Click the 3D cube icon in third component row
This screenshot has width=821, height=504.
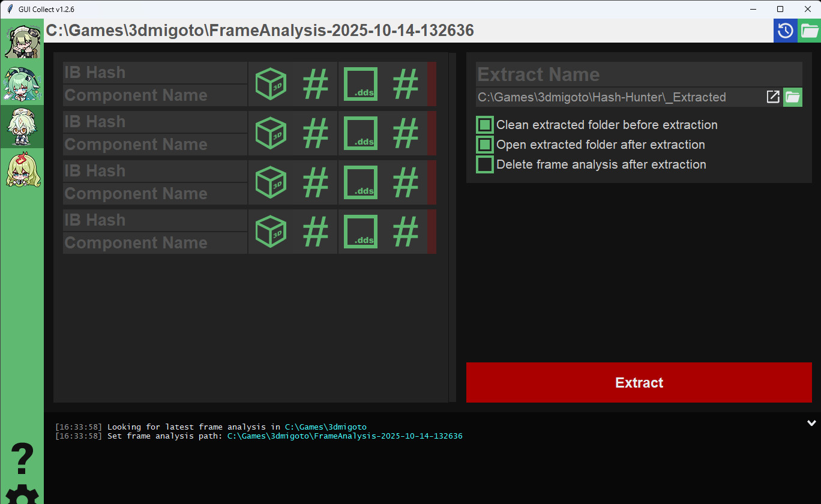pos(271,182)
